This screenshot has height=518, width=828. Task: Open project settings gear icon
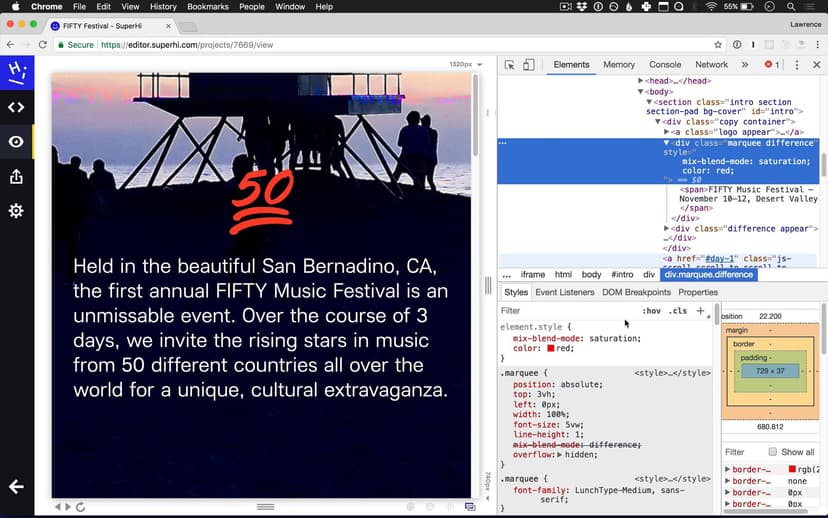[16, 211]
